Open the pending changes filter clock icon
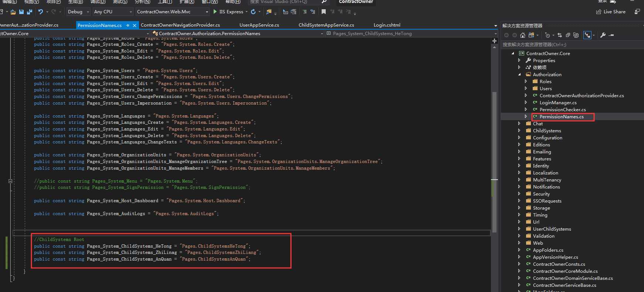The height and width of the screenshot is (292, 644). 548,35
